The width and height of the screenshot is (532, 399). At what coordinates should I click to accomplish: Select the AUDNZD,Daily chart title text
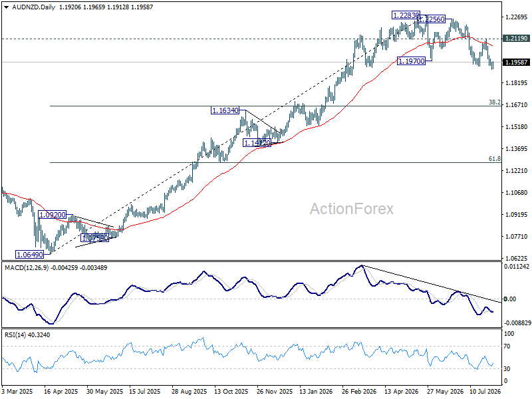point(34,7)
